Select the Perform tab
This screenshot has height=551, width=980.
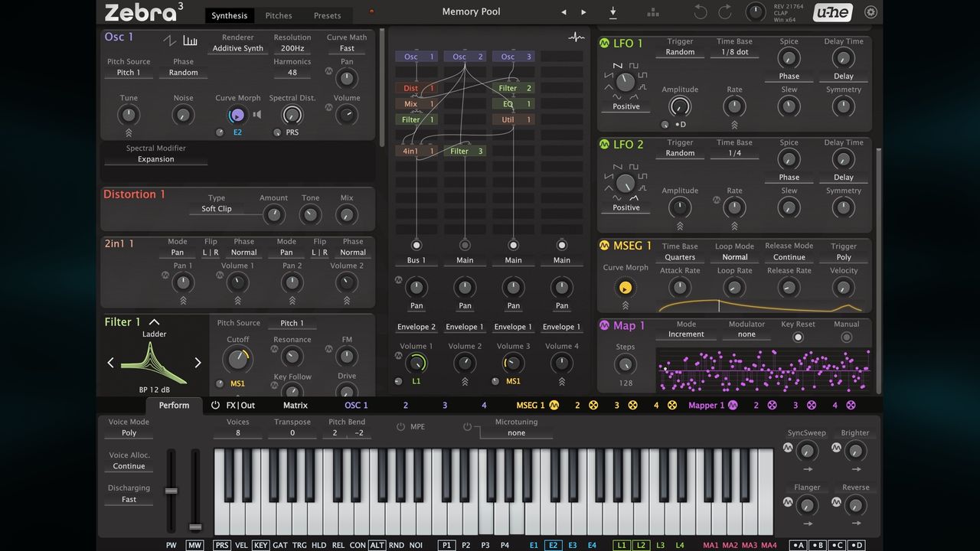click(174, 406)
